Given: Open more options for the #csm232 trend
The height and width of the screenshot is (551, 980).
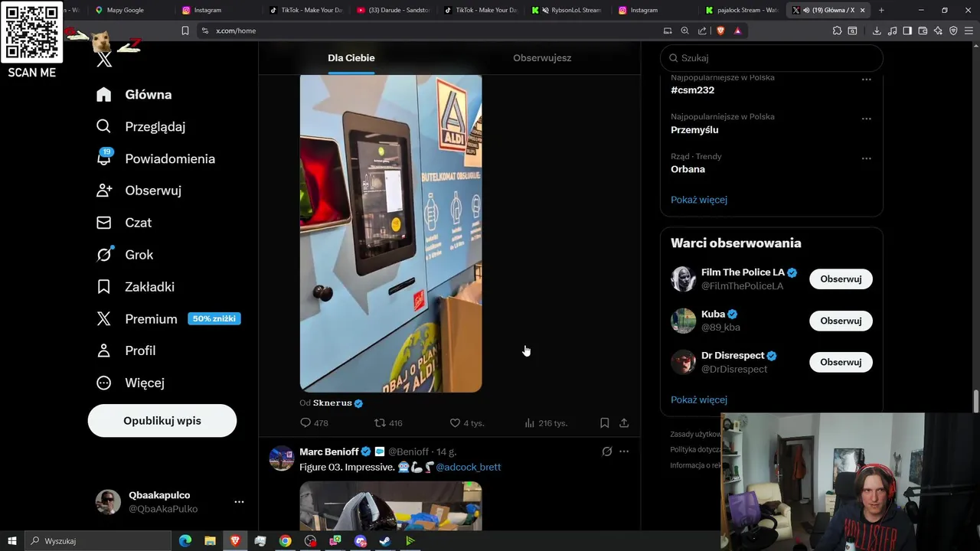Looking at the screenshot, I should click(x=867, y=79).
